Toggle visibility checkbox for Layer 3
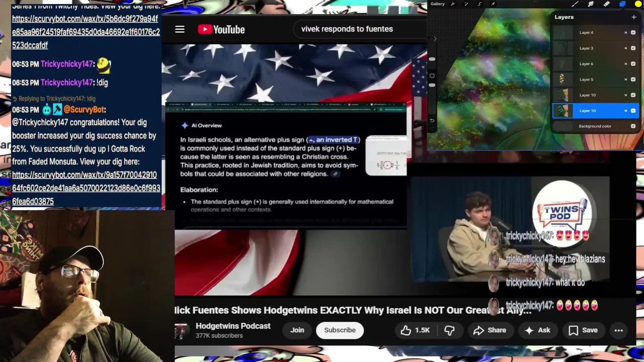This screenshot has height=362, width=644. pyautogui.click(x=633, y=48)
